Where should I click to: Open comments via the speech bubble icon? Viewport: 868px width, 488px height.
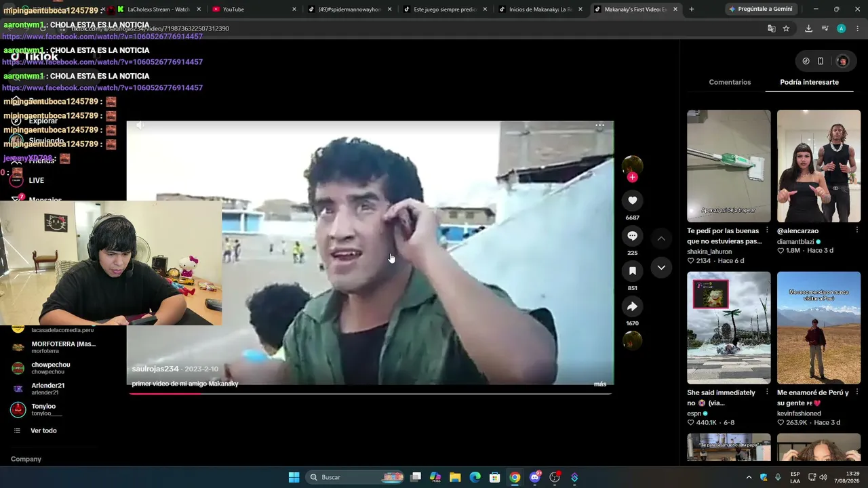[x=632, y=236]
